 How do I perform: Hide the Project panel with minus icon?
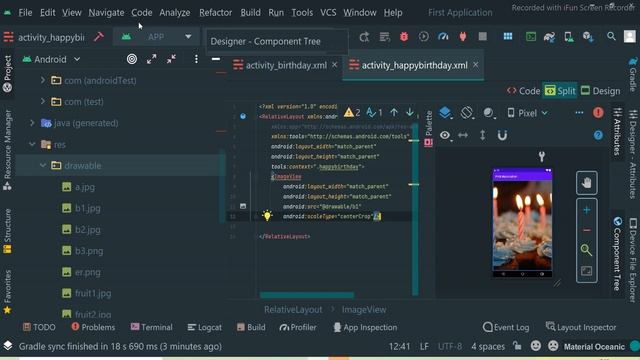(x=216, y=59)
